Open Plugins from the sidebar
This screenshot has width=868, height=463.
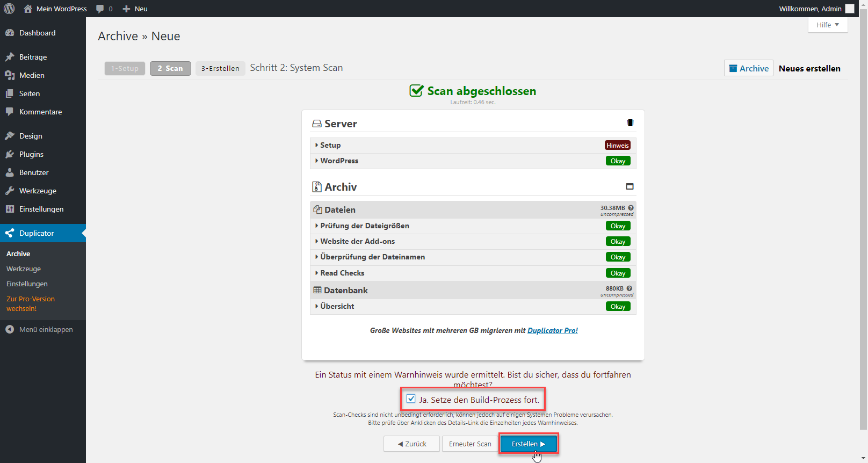click(31, 154)
